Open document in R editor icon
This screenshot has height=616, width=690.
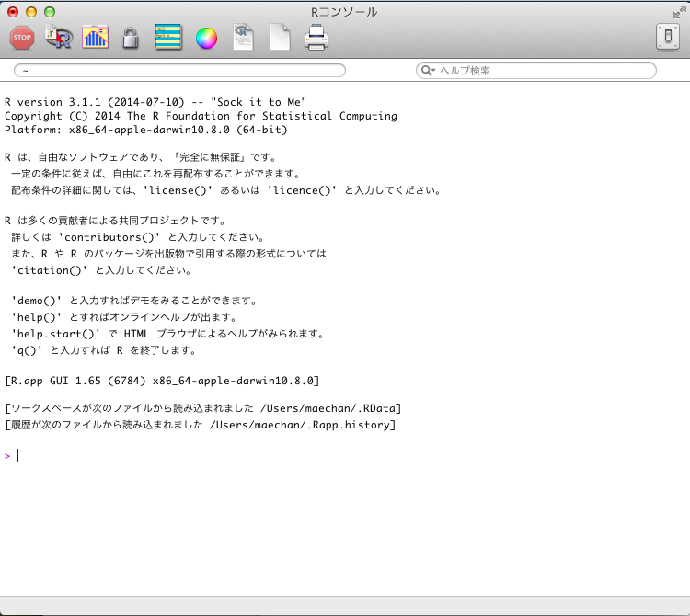pos(244,38)
